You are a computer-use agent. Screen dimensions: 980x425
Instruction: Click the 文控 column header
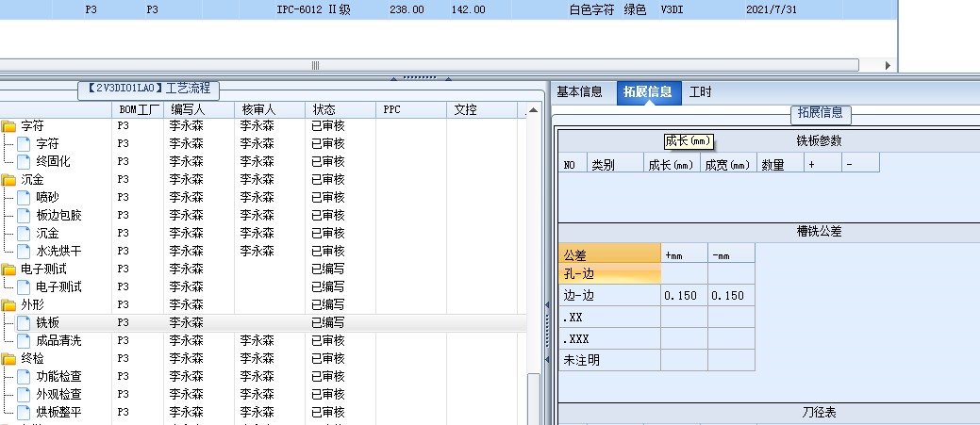tap(482, 110)
